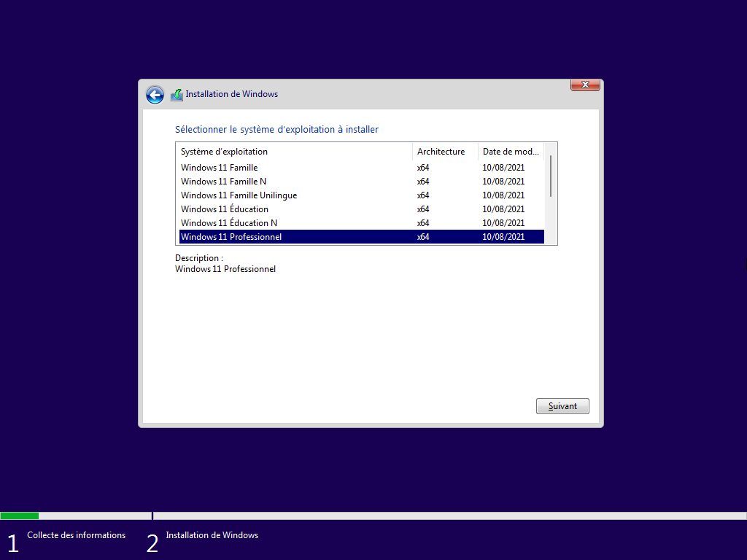The image size is (747, 560).
Task: Click the Suivant button
Action: 562,406
